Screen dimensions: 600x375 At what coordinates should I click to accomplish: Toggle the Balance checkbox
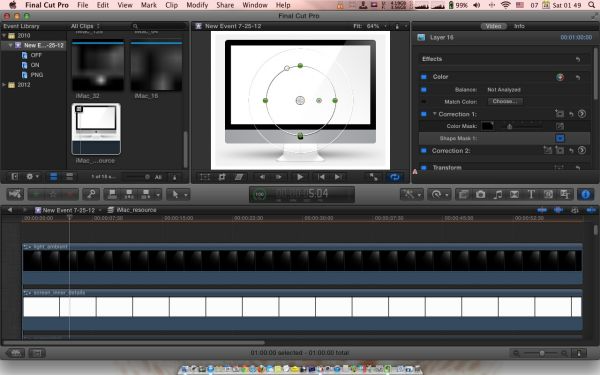point(424,90)
